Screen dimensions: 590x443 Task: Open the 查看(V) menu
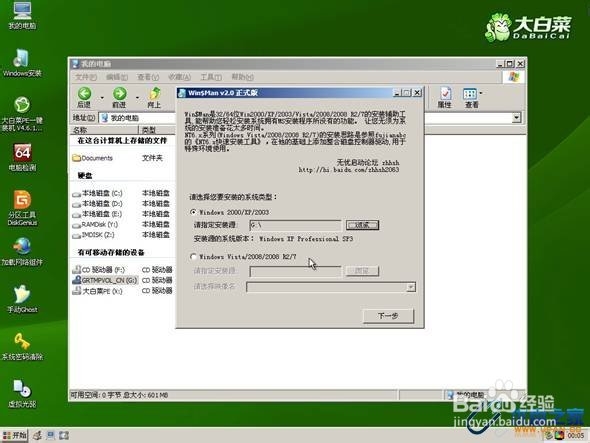tap(148, 77)
